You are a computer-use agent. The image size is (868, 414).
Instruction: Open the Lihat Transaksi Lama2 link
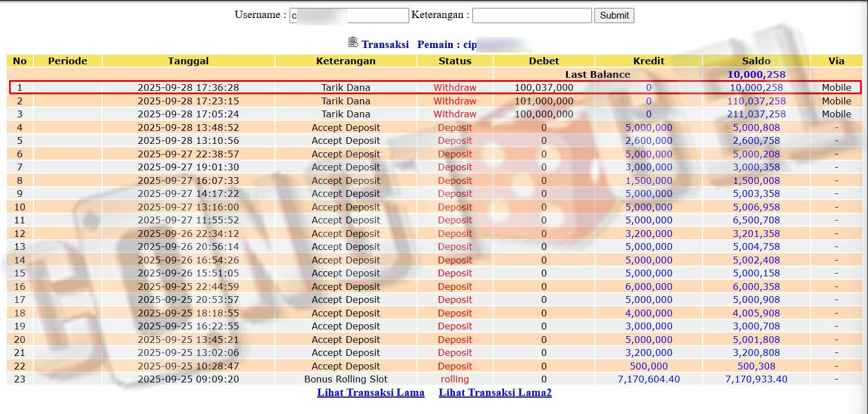click(x=495, y=393)
